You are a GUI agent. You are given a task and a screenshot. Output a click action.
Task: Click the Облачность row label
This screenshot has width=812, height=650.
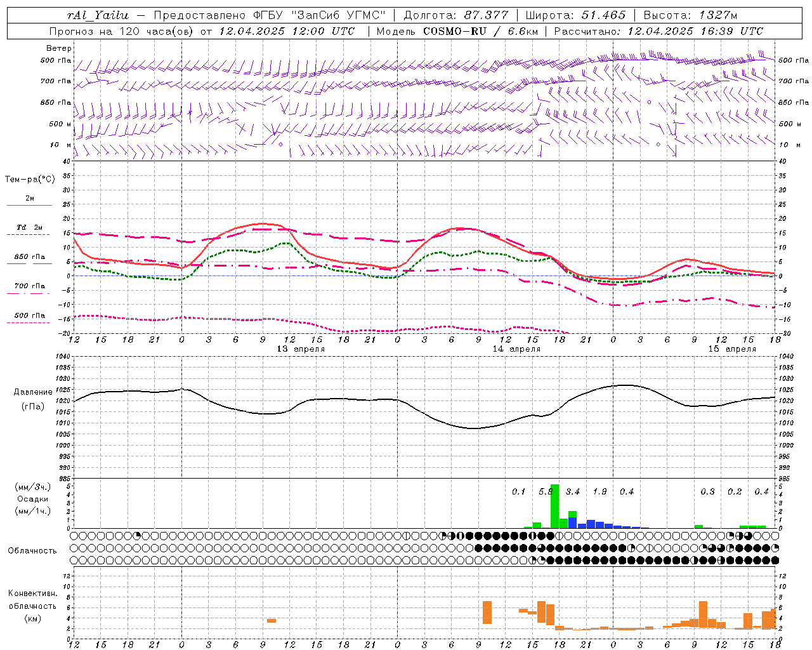coord(32,550)
